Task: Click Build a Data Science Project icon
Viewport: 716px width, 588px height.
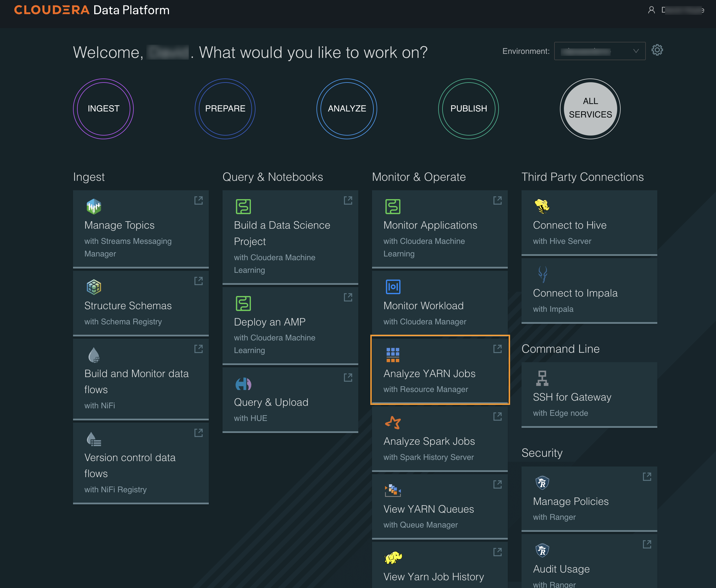Action: tap(243, 206)
